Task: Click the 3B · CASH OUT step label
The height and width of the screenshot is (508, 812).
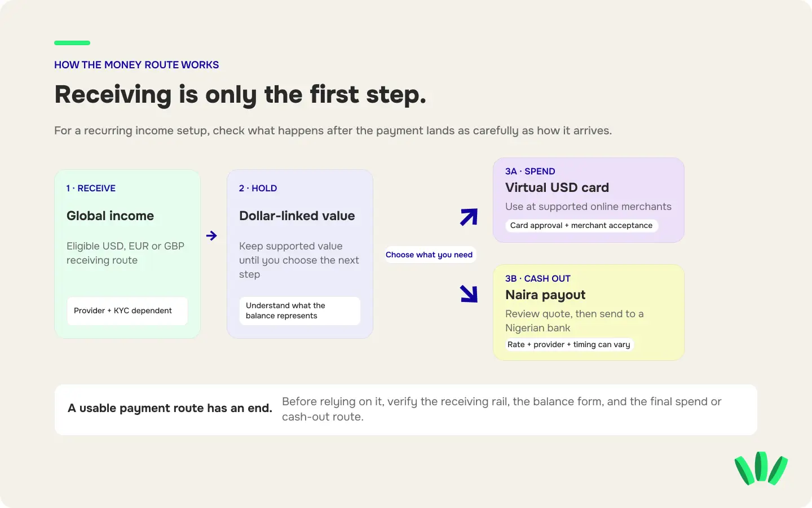Action: [x=538, y=278]
